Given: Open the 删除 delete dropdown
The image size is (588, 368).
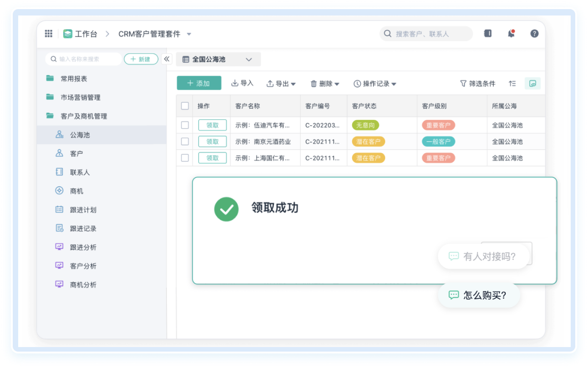Looking at the screenshot, I should [x=325, y=83].
